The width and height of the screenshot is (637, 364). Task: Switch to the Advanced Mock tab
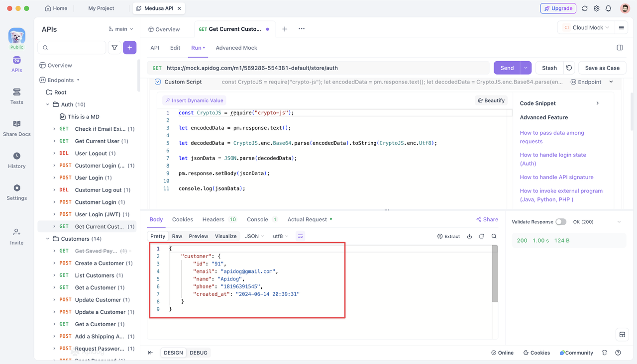coord(236,48)
